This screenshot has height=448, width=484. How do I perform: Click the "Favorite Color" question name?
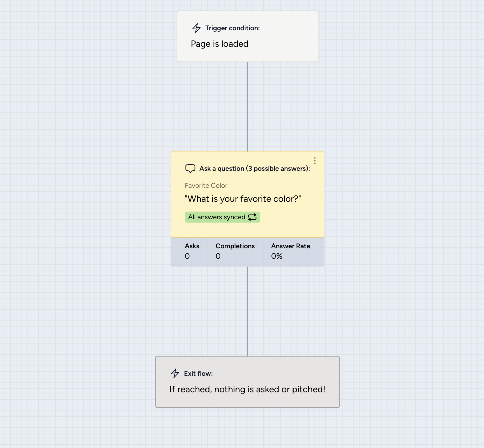point(206,185)
